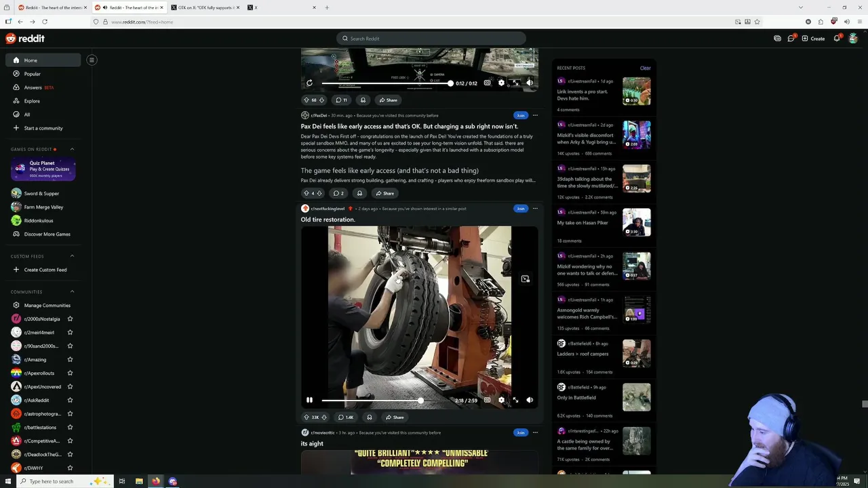This screenshot has width=868, height=488.
Task: Favorite r/2000sNostalgia with its star
Action: [x=70, y=319]
